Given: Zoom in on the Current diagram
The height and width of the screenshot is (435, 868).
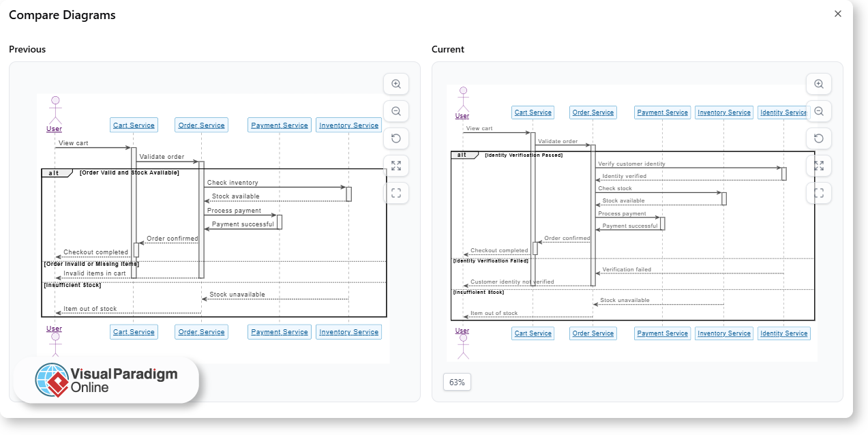Looking at the screenshot, I should [x=818, y=83].
